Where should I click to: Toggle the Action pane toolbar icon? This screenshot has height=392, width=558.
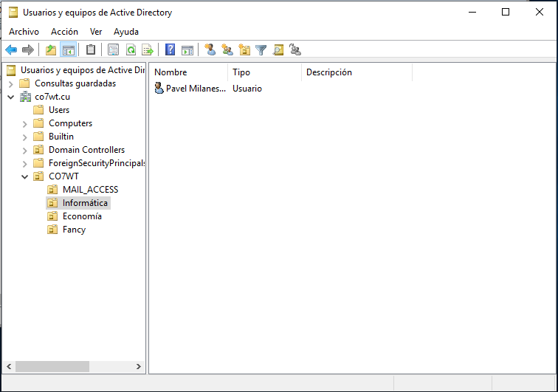point(187,50)
